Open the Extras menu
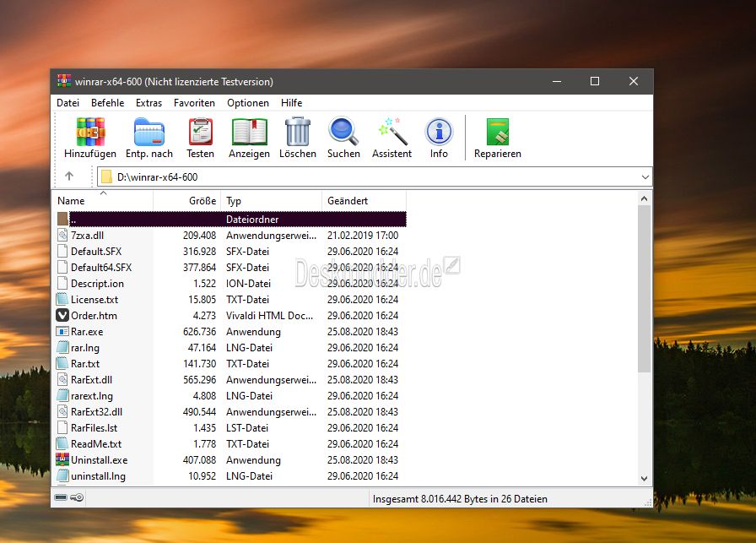Viewport: 756px width, 543px height. [x=149, y=103]
